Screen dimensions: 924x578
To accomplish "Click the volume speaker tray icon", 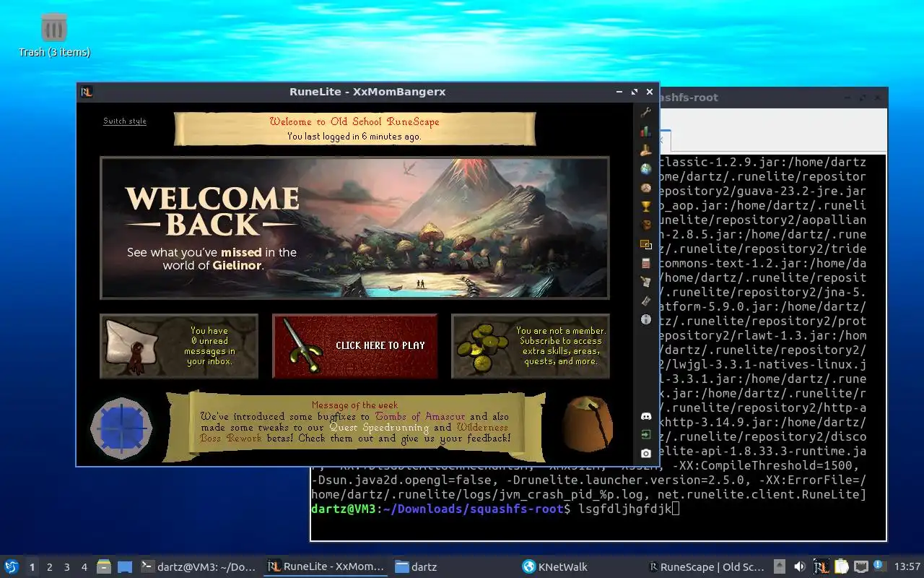I will click(x=800, y=567).
